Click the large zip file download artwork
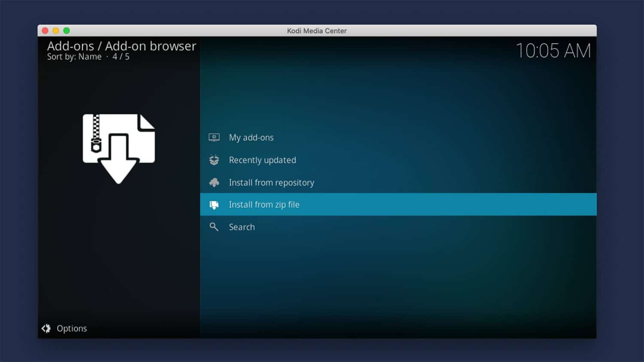The height and width of the screenshot is (362, 644). pos(119,149)
